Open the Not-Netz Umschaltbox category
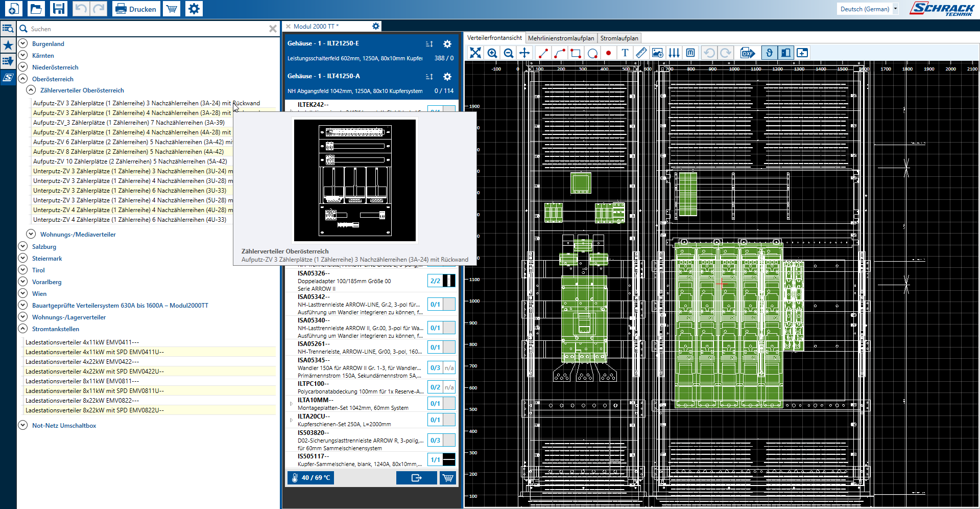Screen dimensions: 980x509 (64, 425)
